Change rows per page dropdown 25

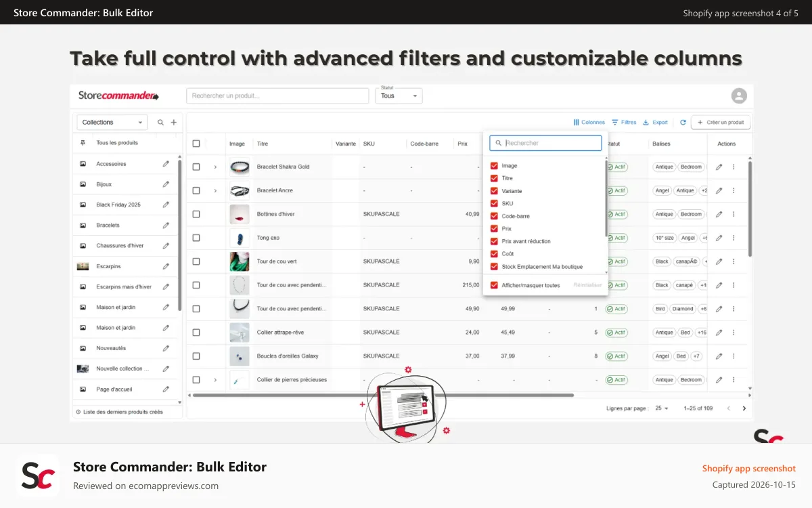tap(662, 408)
